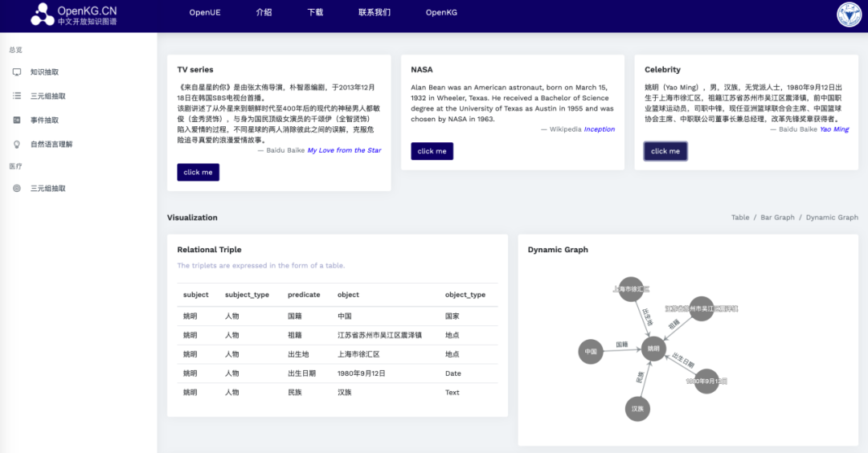Open the OpenKG.CN logo home link
The height and width of the screenshot is (453, 868).
tap(74, 14)
